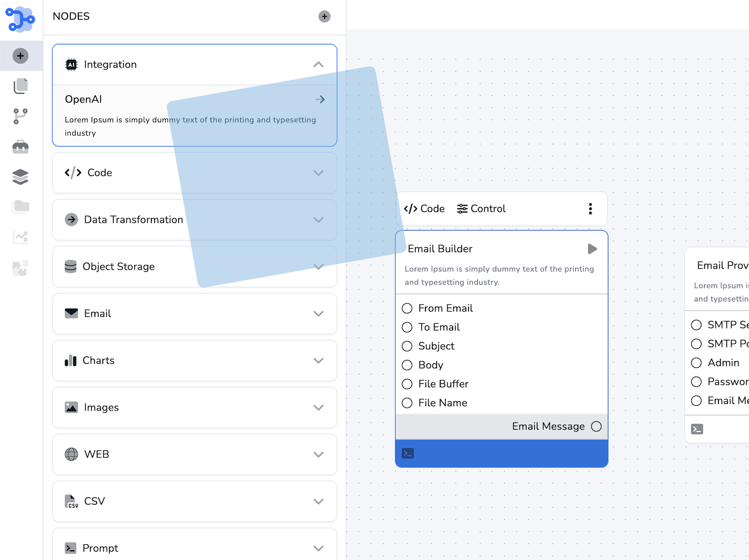Image resolution: width=749 pixels, height=560 pixels.
Task: Click the plus button beside NODES heading
Action: click(x=324, y=16)
